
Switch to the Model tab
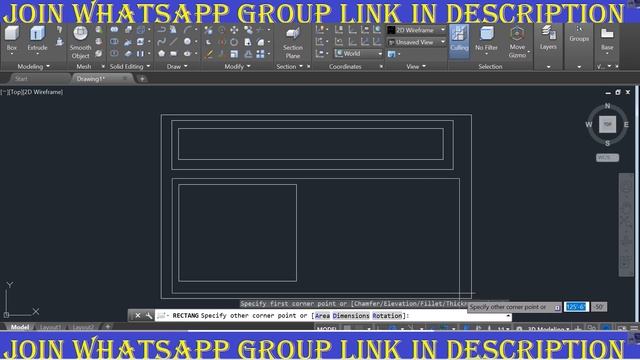(x=20, y=327)
